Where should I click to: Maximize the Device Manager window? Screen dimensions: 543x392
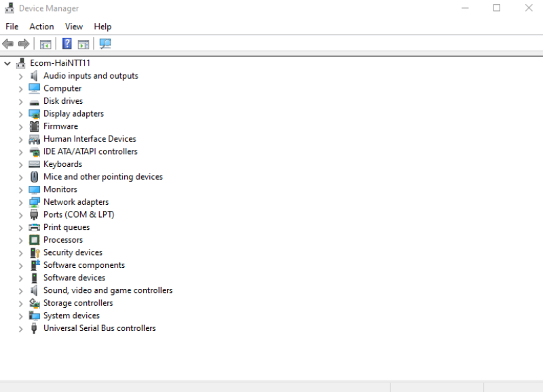[497, 8]
